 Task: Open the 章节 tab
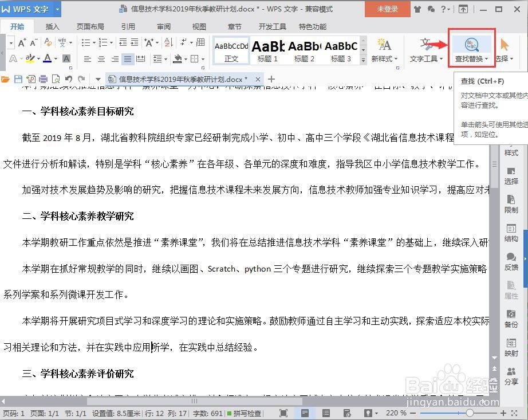pyautogui.click(x=234, y=26)
